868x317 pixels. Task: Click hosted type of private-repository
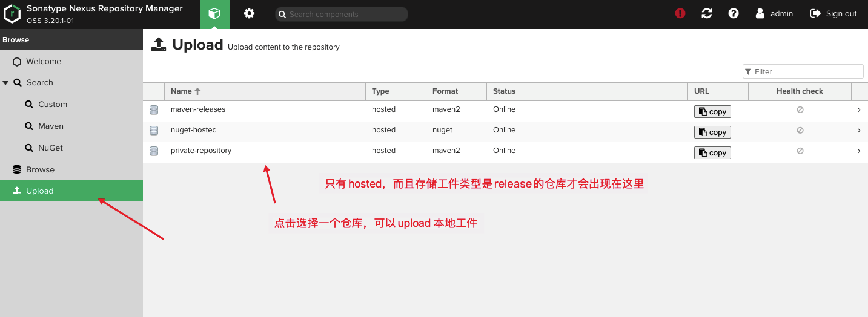click(x=384, y=151)
